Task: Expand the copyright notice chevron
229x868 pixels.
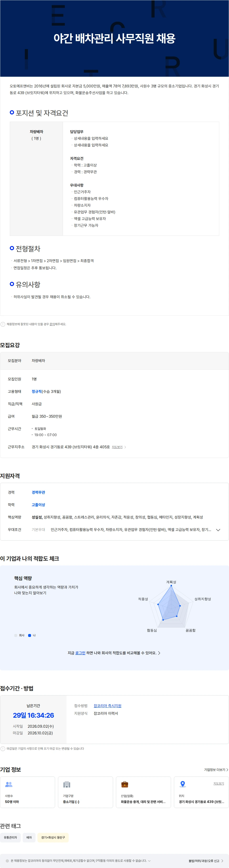Action: 149,860
